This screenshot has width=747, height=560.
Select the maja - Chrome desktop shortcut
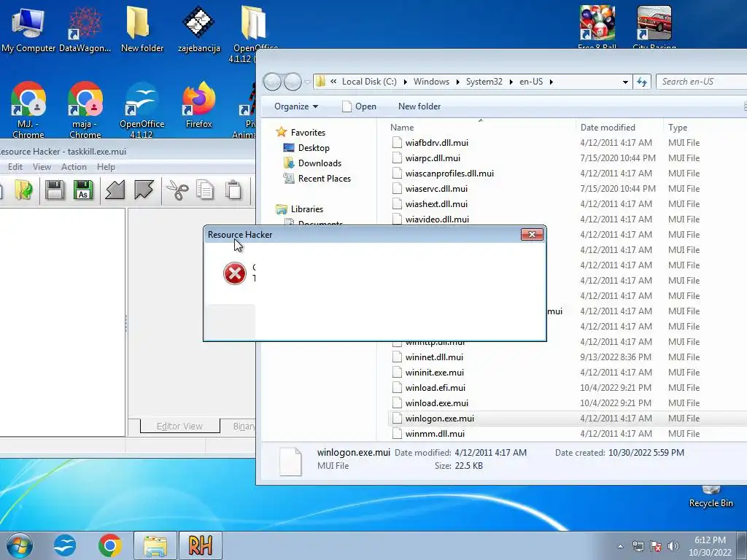point(85,109)
